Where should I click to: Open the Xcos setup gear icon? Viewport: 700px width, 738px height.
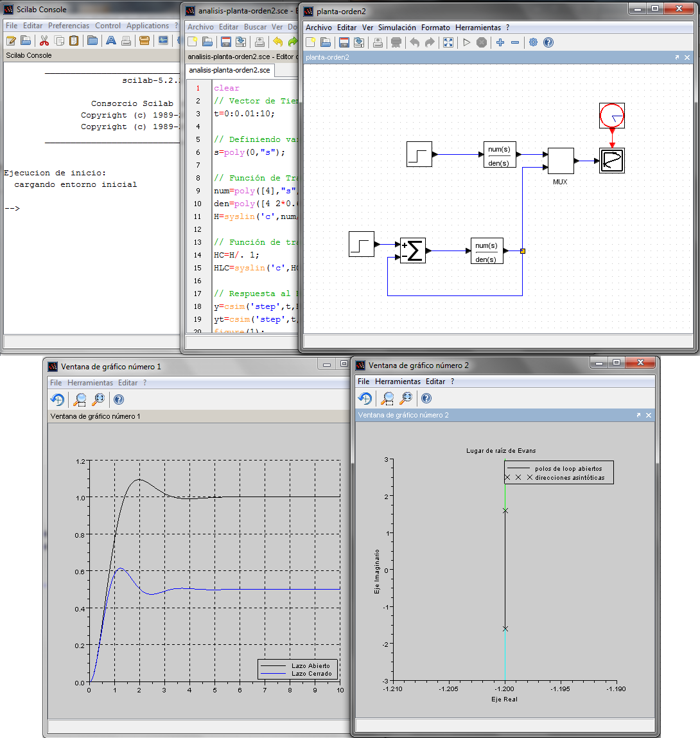pos(534,42)
